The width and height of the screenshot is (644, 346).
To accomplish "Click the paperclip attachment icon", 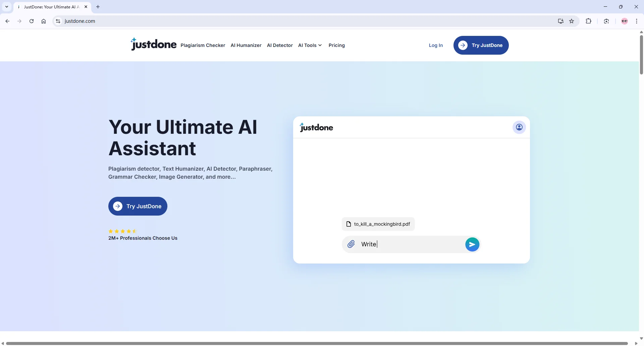I will point(351,244).
